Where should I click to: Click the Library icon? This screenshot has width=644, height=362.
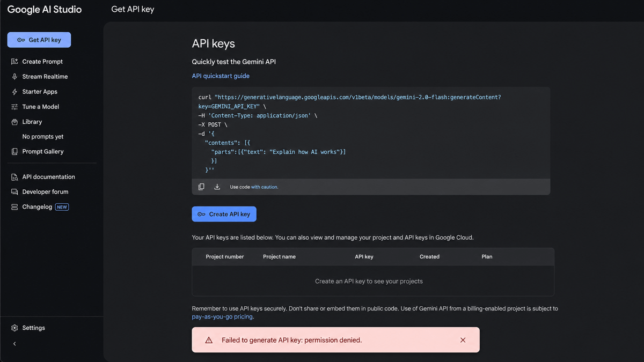(x=14, y=122)
